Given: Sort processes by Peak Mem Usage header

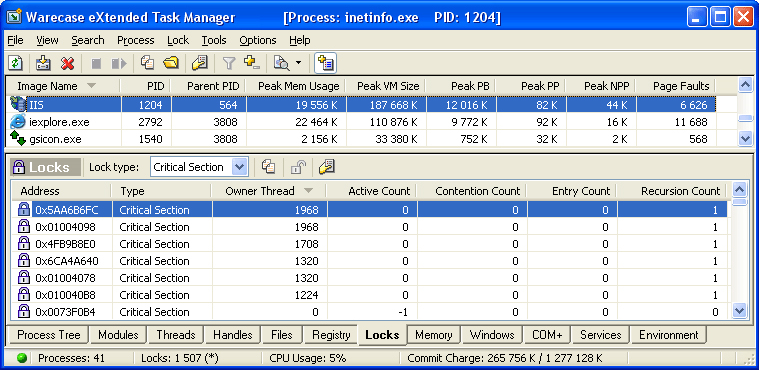Looking at the screenshot, I should pos(295,86).
